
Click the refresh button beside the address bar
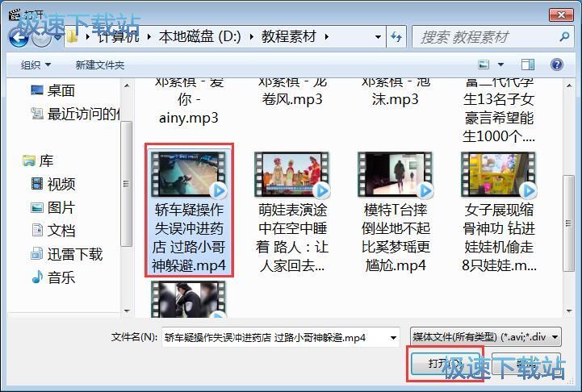(396, 37)
